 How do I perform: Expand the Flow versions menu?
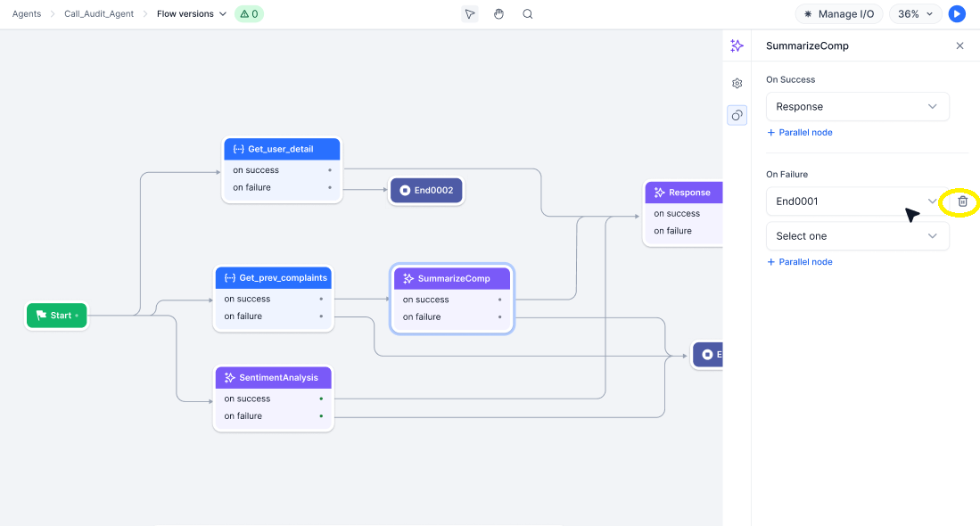tap(192, 14)
